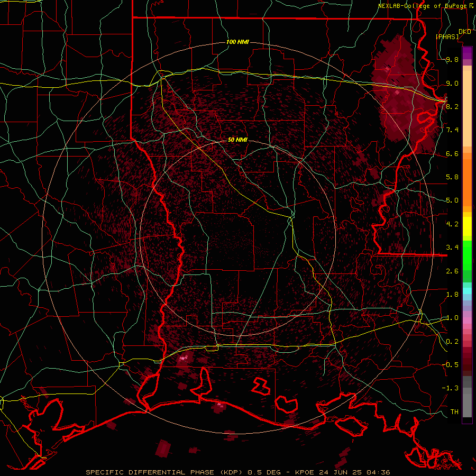Select the 1.0 legend value
This screenshot has width=476, height=476.
pyautogui.click(x=452, y=318)
